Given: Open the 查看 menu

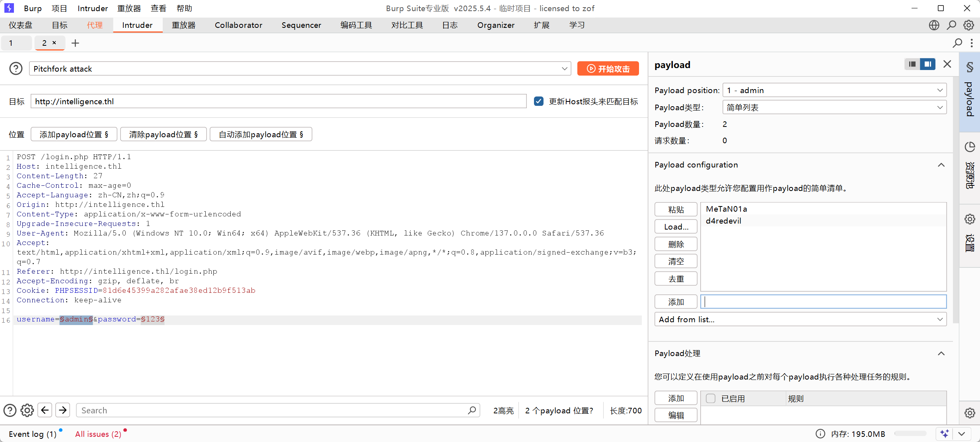Looking at the screenshot, I should click(x=158, y=8).
